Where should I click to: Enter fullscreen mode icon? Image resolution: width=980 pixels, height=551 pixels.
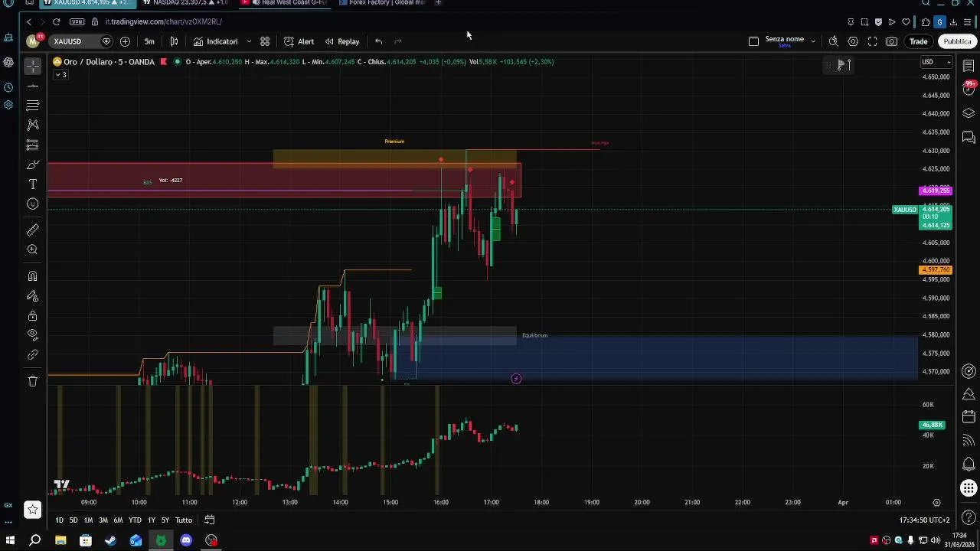click(x=872, y=41)
